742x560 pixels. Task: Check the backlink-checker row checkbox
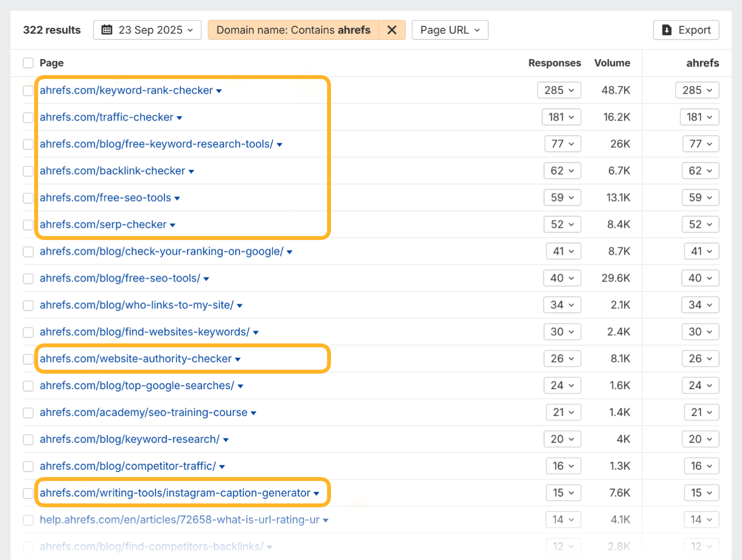pos(28,171)
